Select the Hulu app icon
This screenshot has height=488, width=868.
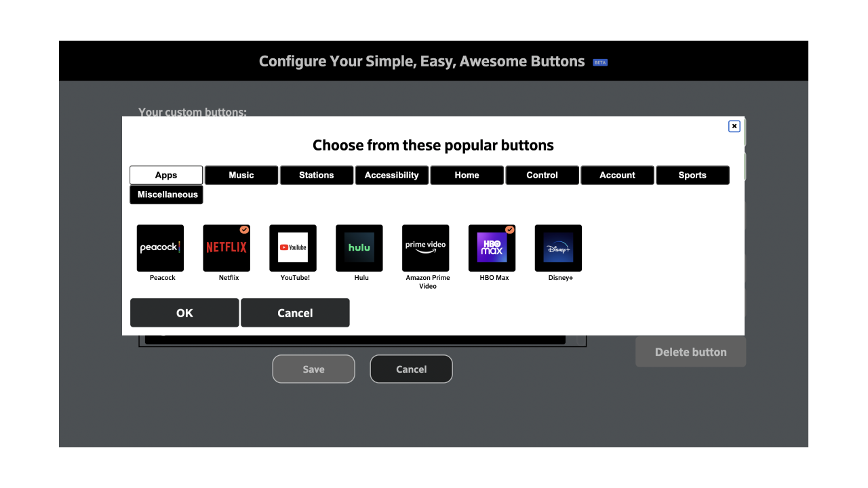(359, 248)
